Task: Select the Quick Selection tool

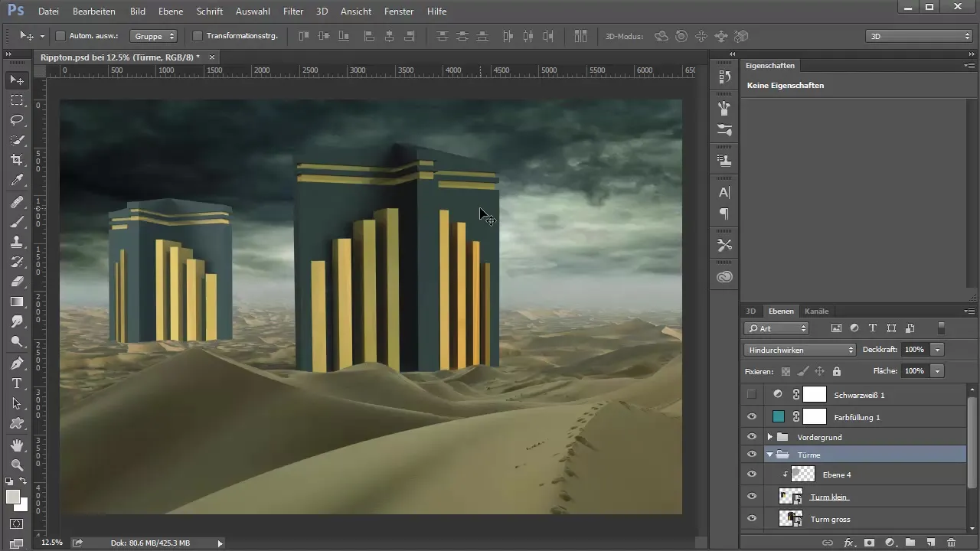Action: (x=16, y=140)
